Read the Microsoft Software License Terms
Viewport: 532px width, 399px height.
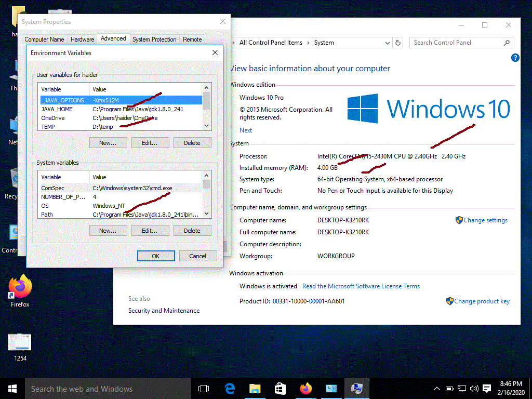[x=361, y=286]
